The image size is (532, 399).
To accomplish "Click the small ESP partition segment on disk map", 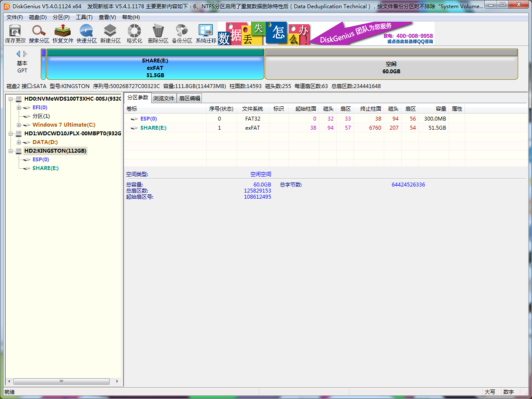I will (x=43, y=64).
